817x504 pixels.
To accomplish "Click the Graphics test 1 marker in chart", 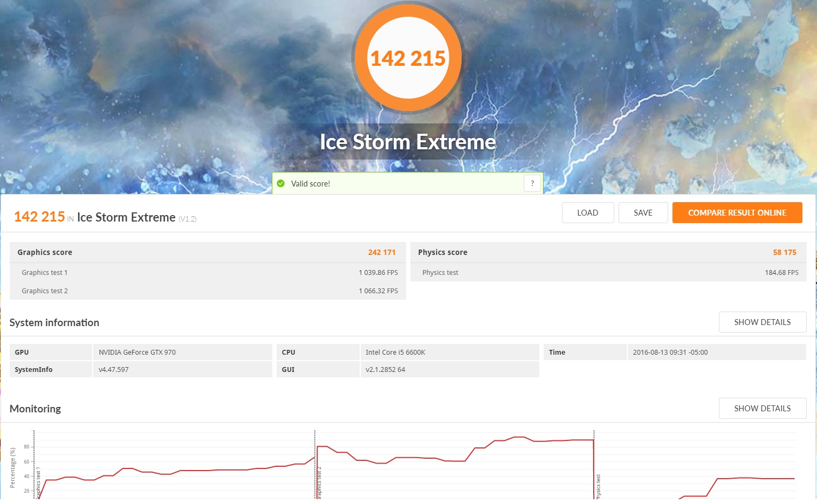I will (38, 483).
